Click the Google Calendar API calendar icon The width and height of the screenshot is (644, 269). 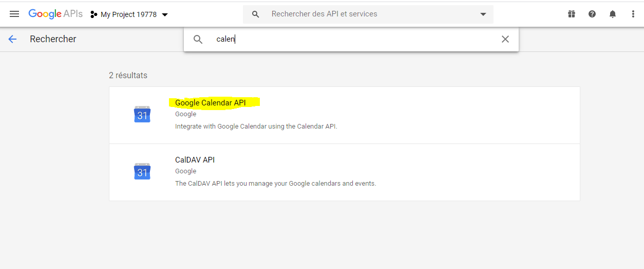142,114
